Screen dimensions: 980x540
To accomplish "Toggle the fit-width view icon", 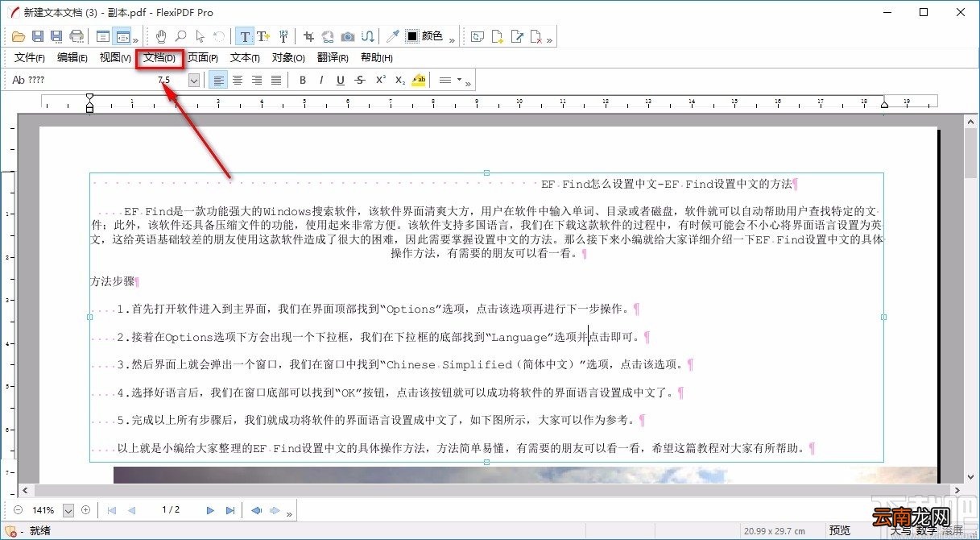I will pos(122,36).
